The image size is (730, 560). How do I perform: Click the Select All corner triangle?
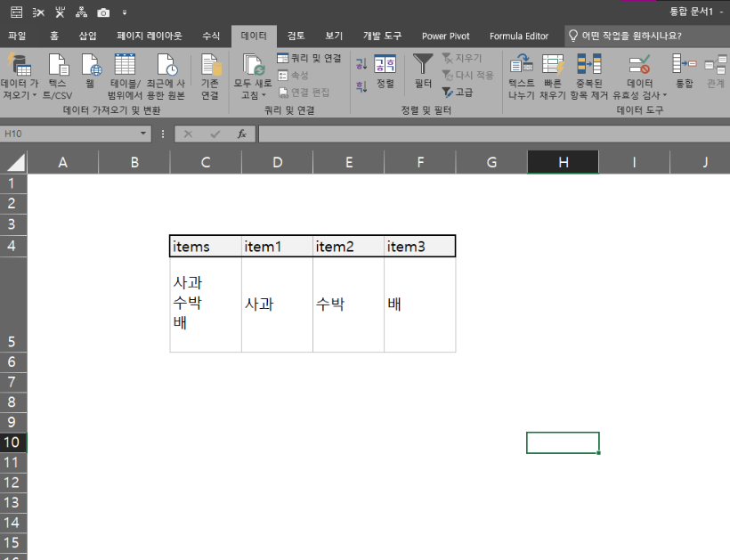pos(15,162)
